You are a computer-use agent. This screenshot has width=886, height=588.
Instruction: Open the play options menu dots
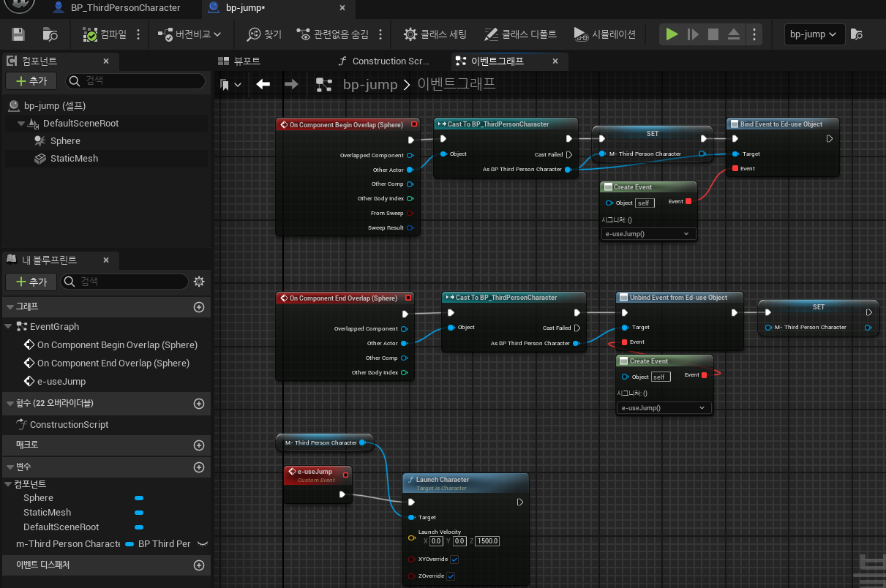pos(754,34)
